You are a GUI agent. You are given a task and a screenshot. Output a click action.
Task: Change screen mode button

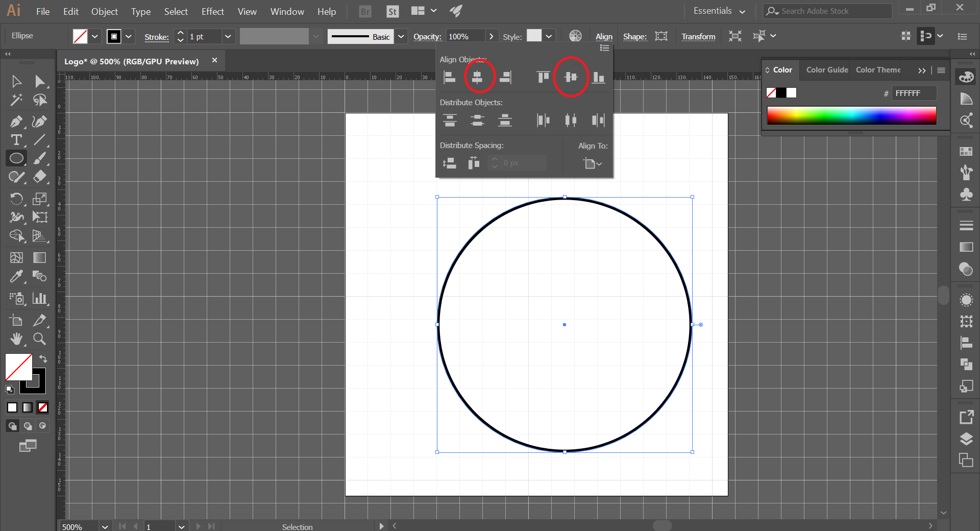point(28,446)
